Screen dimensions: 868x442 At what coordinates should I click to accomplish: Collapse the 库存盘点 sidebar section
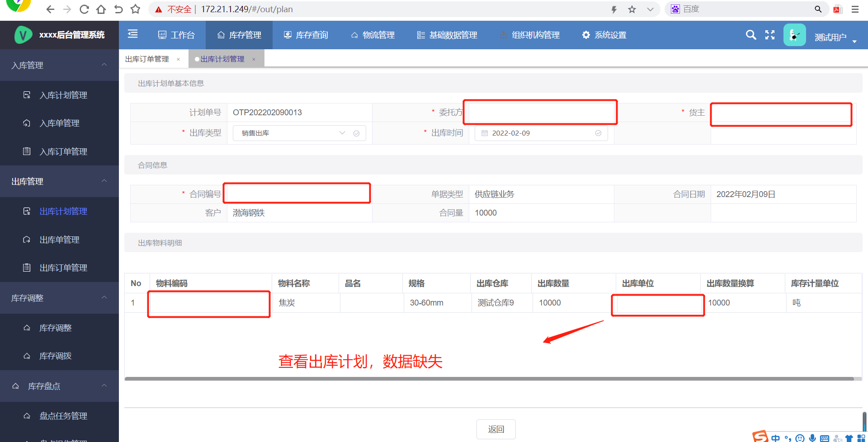[x=59, y=386]
